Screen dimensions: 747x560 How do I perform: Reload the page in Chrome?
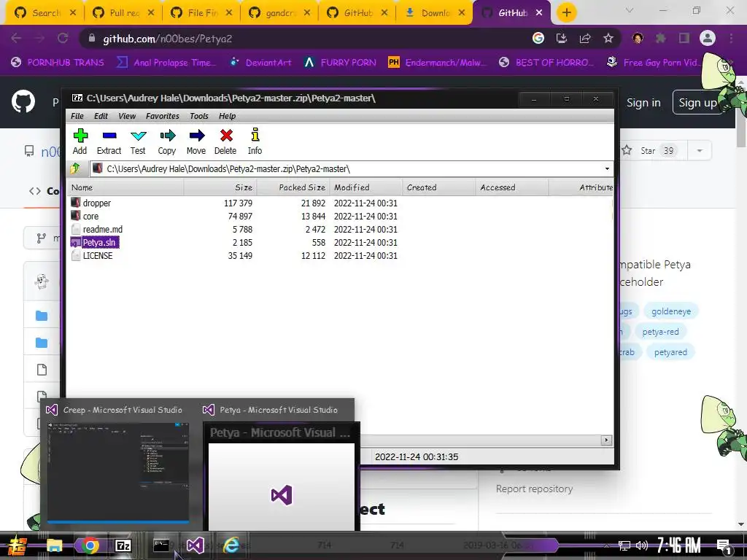63,38
